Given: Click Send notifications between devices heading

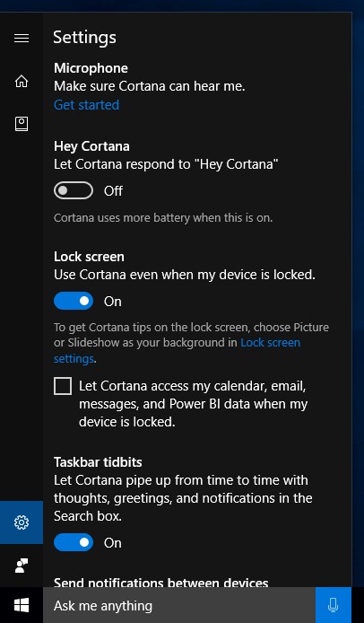Looking at the screenshot, I should coord(161,583).
